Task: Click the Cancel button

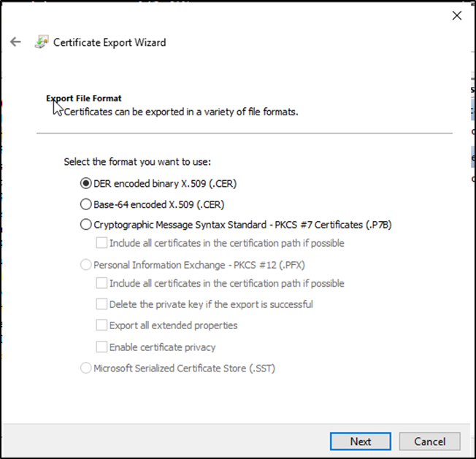Action: tap(429, 441)
